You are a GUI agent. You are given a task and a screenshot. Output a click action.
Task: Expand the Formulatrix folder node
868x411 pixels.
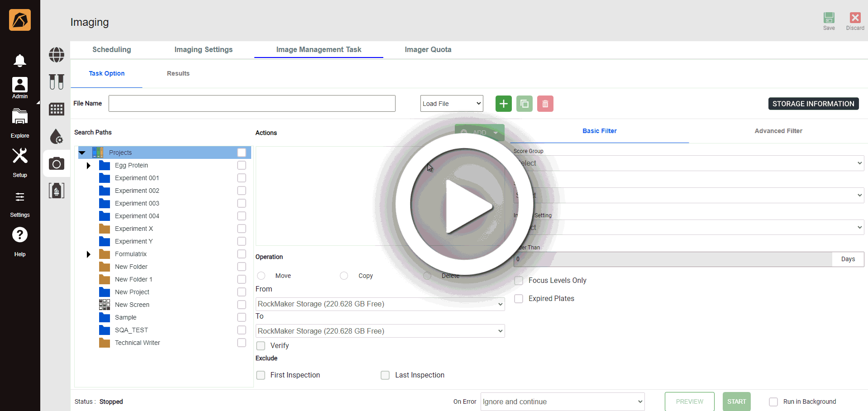click(x=89, y=254)
